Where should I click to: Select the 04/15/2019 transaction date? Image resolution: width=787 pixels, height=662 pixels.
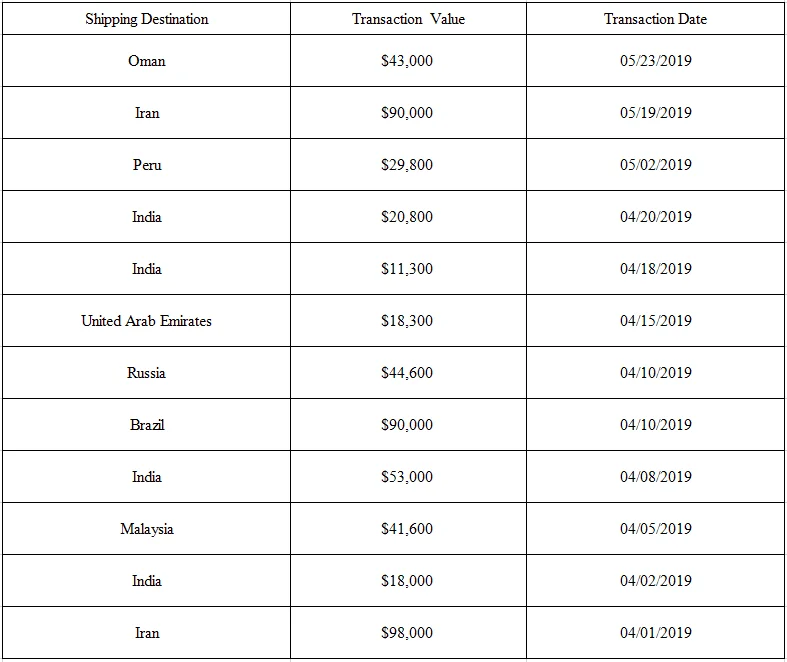[x=655, y=321]
